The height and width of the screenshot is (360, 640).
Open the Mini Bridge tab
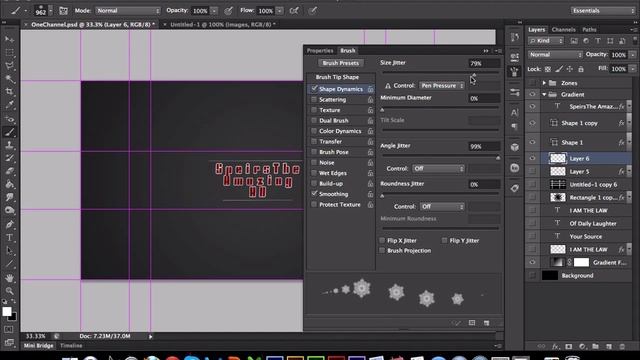coord(38,346)
